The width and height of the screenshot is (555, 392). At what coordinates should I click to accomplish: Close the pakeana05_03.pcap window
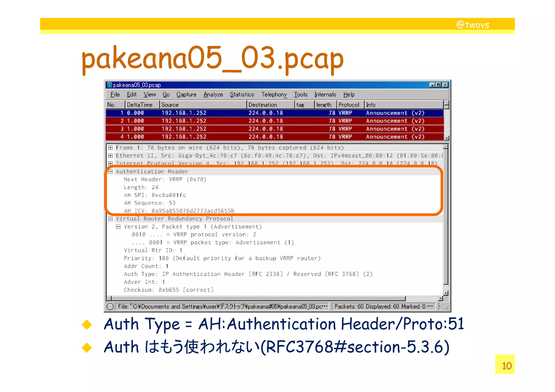445,85
